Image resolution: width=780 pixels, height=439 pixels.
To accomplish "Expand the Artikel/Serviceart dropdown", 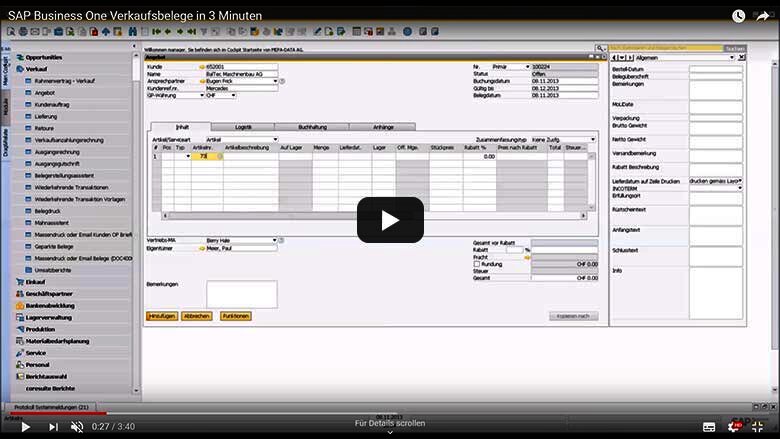I will click(x=276, y=139).
